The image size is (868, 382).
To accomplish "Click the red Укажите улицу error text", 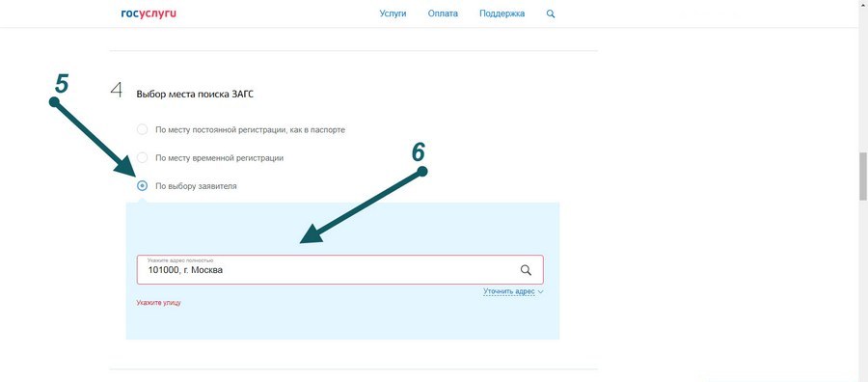I will click(x=159, y=303).
